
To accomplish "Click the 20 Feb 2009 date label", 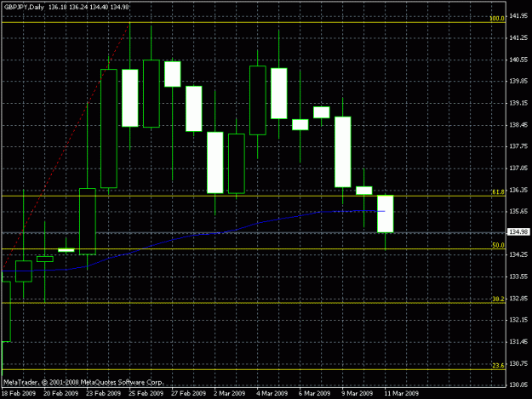I will 61,394.
